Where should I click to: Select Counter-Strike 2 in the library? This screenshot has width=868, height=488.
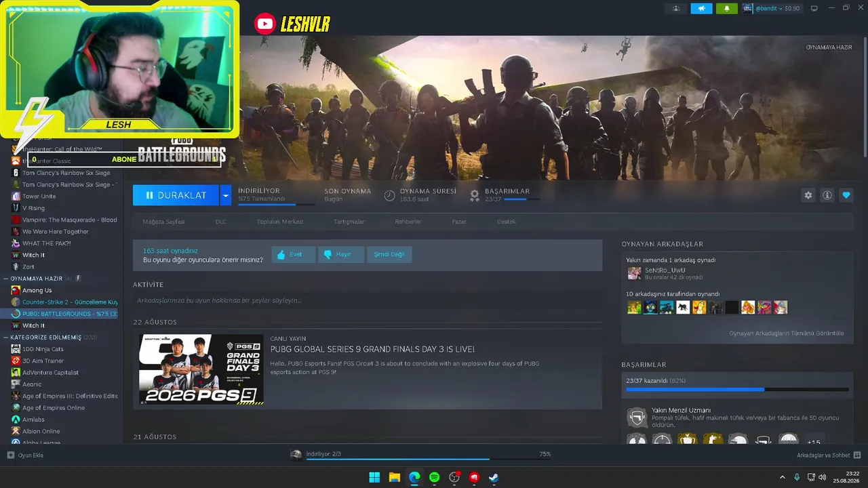pyautogui.click(x=70, y=302)
